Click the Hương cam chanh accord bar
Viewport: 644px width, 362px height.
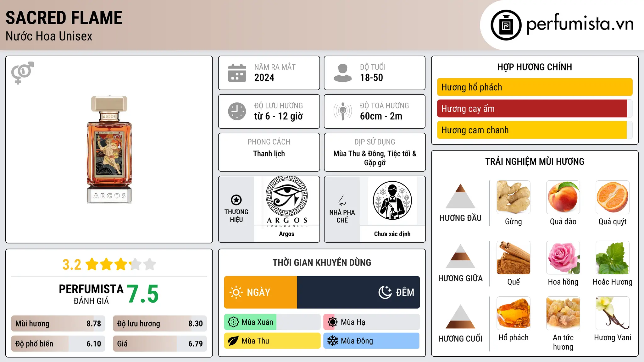click(x=535, y=130)
